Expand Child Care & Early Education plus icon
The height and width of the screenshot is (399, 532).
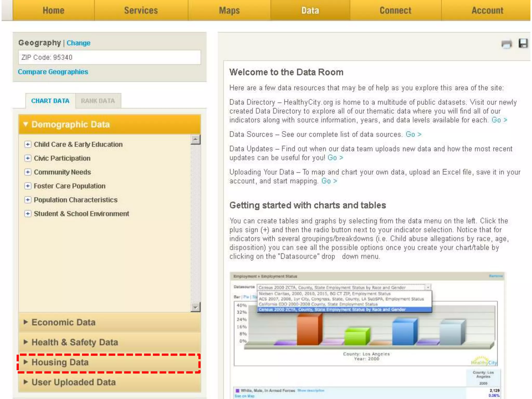click(28, 144)
